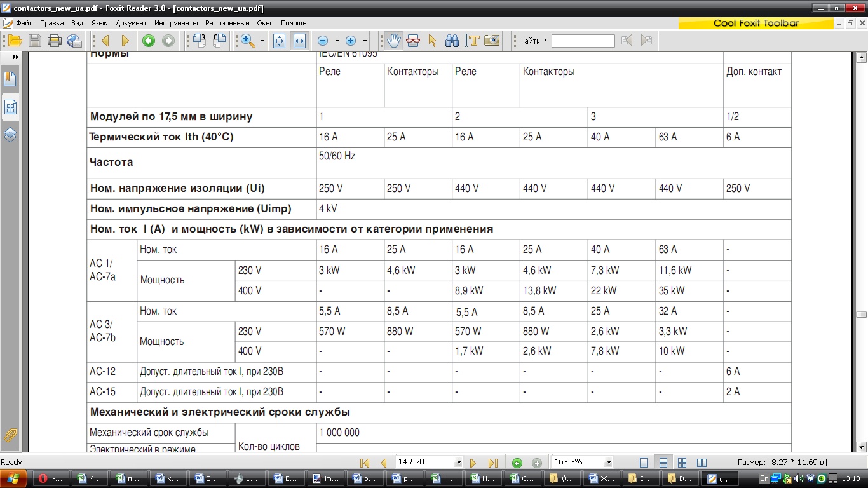The height and width of the screenshot is (488, 868).
Task: Click the Open file folder icon
Action: click(15, 41)
